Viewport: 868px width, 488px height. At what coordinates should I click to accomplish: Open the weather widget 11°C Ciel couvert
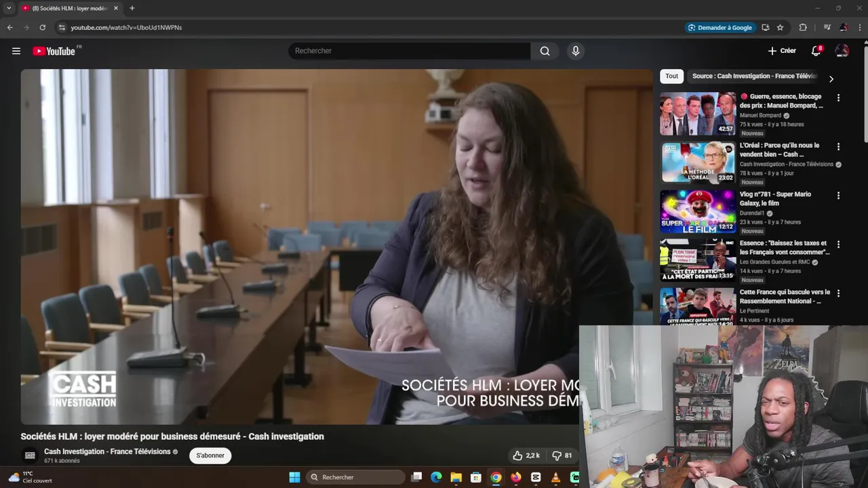[30, 477]
